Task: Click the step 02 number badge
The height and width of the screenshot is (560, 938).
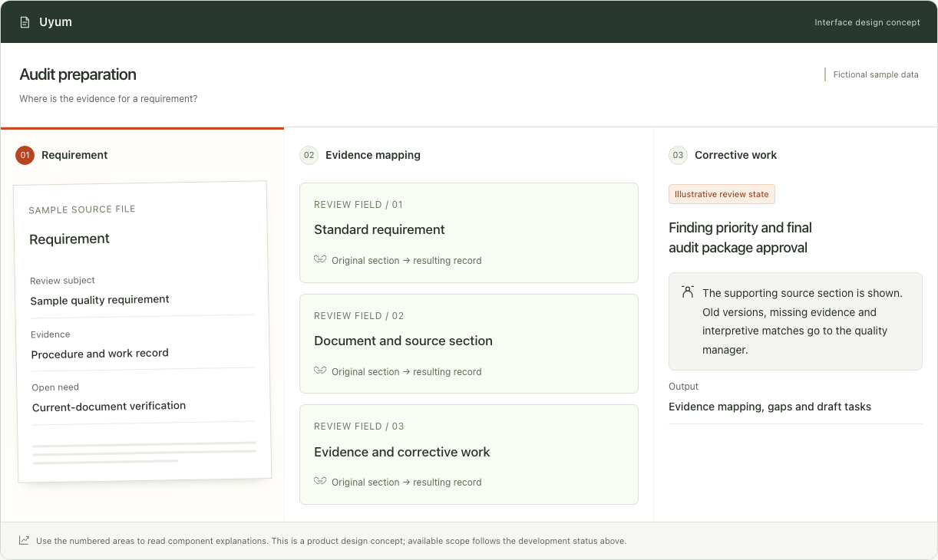Action: click(x=309, y=155)
